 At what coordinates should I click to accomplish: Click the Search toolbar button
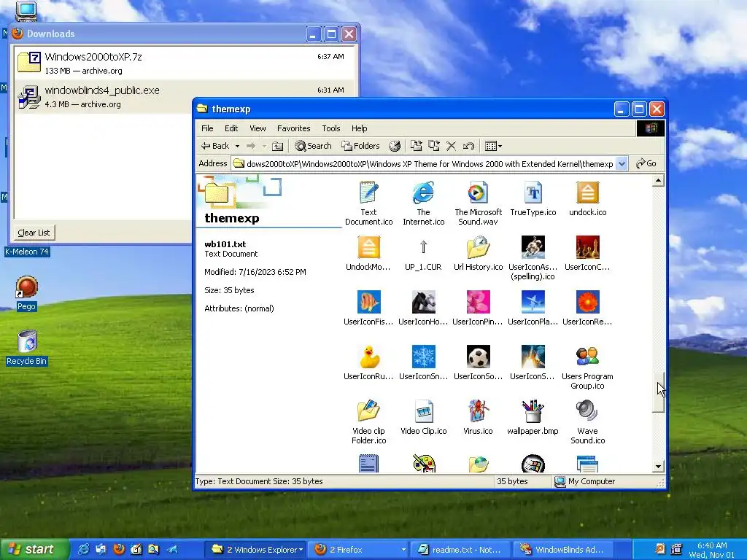pyautogui.click(x=313, y=146)
